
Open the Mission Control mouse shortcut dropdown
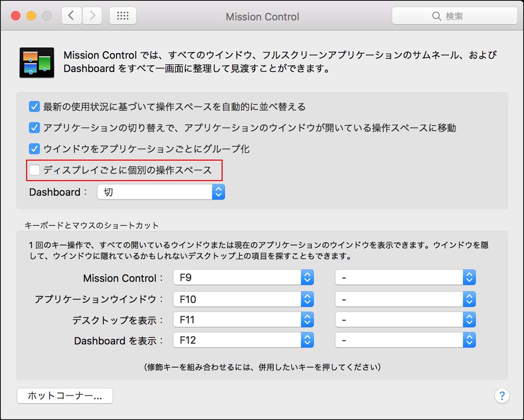[405, 277]
